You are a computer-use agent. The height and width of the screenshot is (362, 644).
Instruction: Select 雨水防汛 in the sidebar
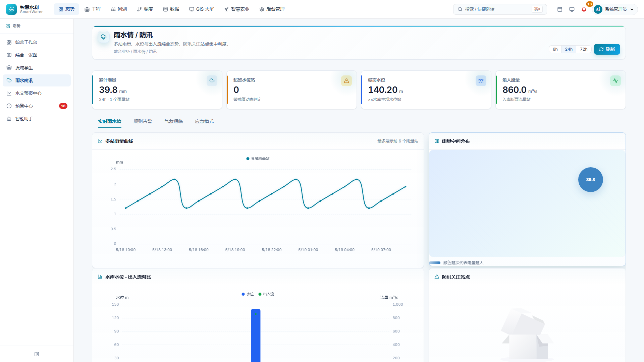coord(37,80)
